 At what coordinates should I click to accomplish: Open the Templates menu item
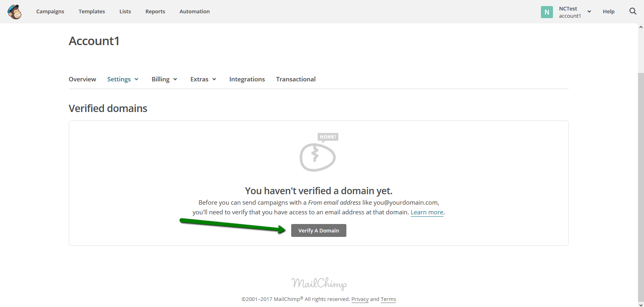pyautogui.click(x=92, y=11)
